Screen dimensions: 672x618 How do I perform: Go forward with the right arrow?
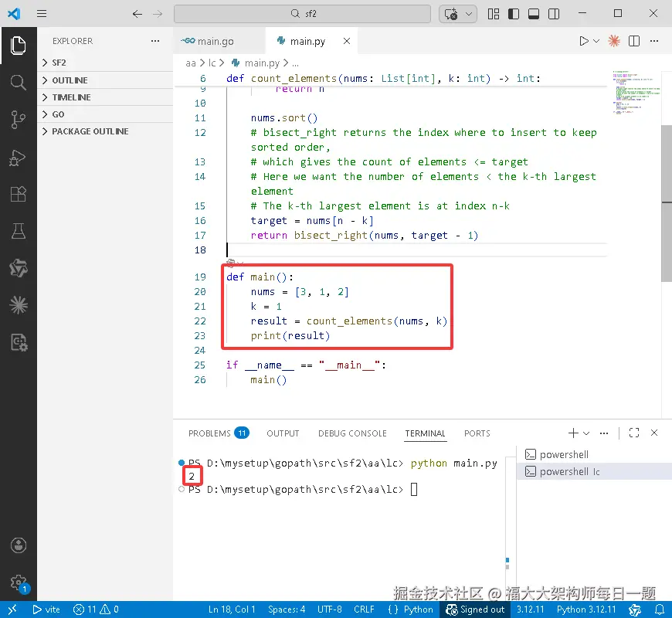[x=158, y=14]
